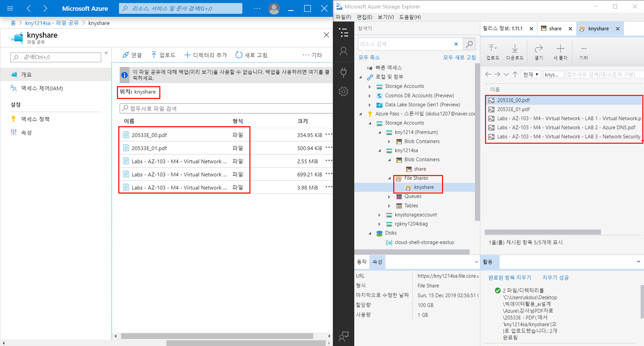
Task: Click 업로드 in the Azure portal toolbar
Action: [x=163, y=55]
